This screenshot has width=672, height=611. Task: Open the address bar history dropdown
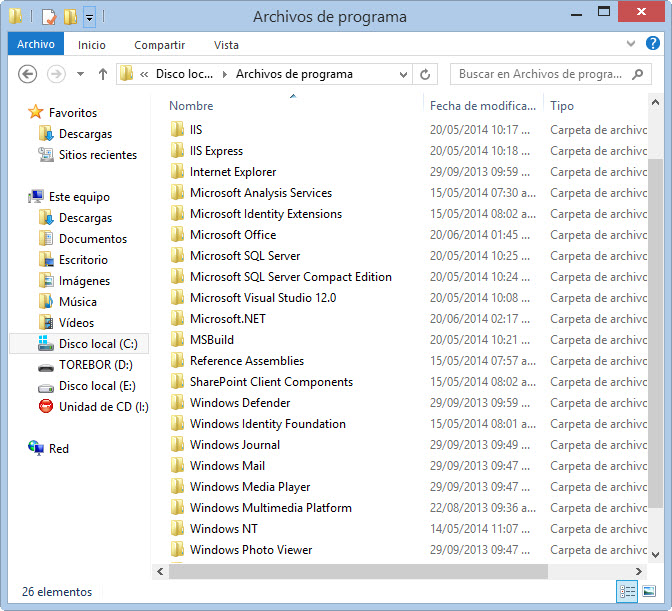(x=403, y=75)
